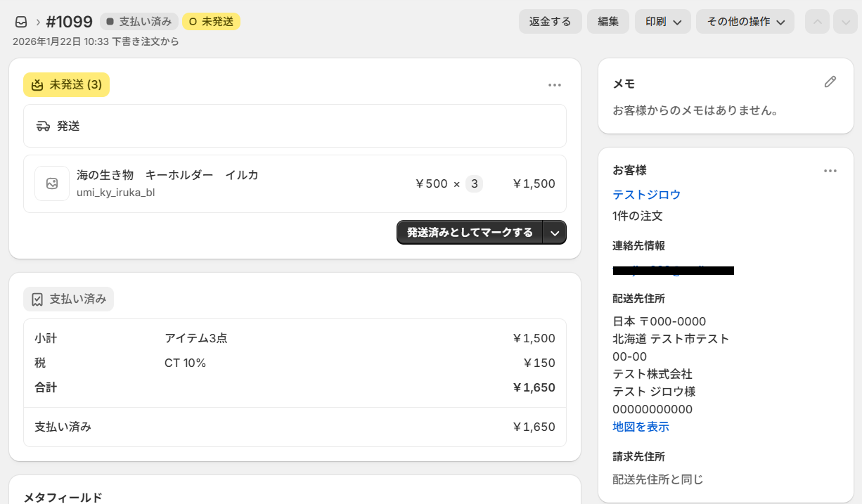
Task: Go to next order with down arrow
Action: tap(844, 22)
